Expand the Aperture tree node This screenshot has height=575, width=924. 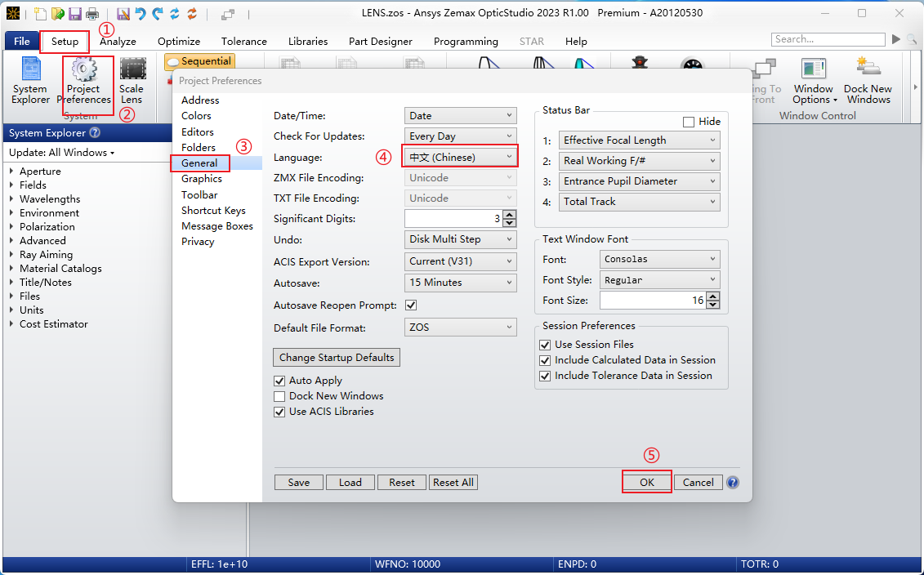[x=11, y=171]
